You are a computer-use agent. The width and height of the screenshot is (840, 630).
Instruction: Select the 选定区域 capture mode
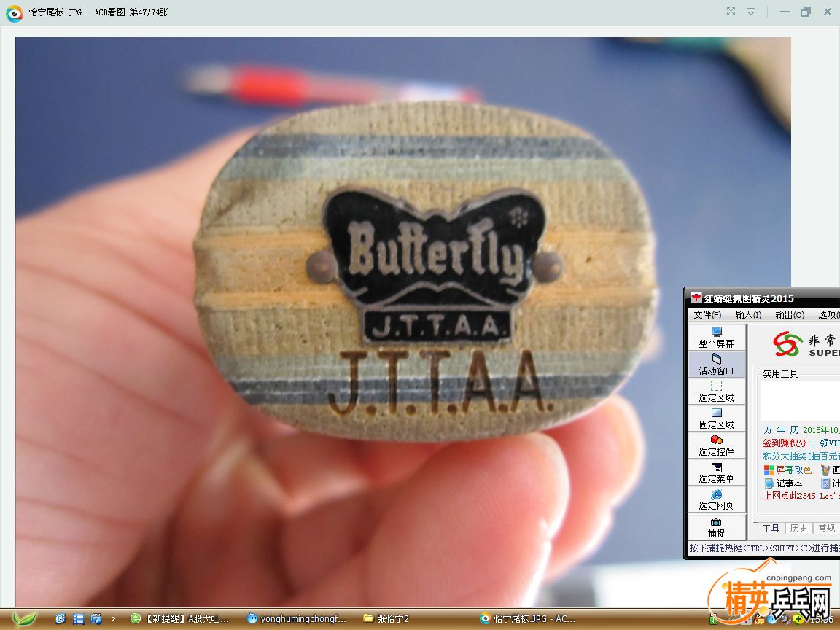[716, 391]
